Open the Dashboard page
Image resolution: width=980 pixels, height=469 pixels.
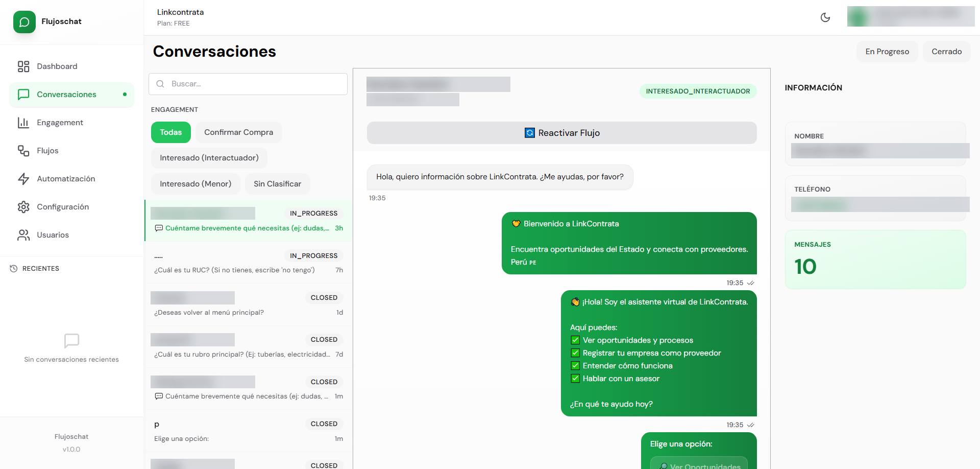tap(71, 66)
